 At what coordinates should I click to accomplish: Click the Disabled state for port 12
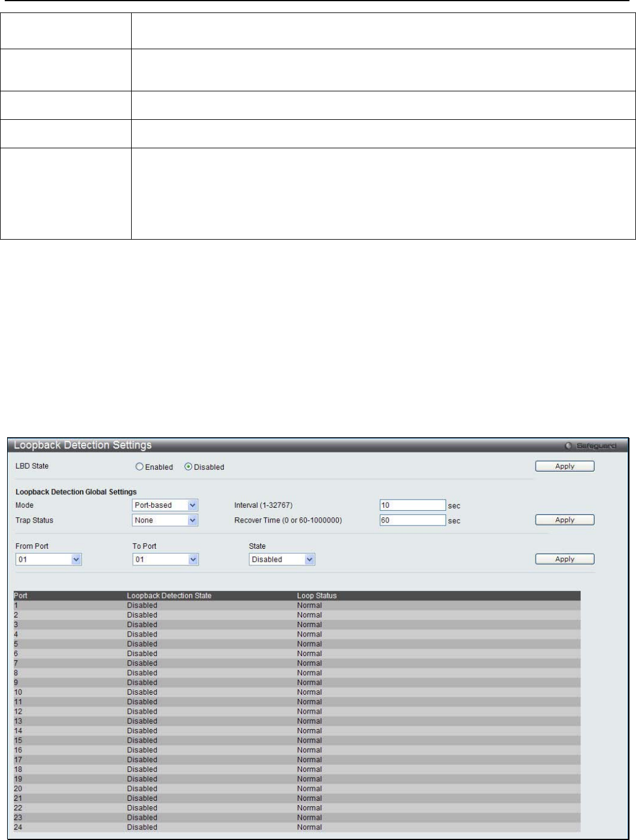pos(142,712)
